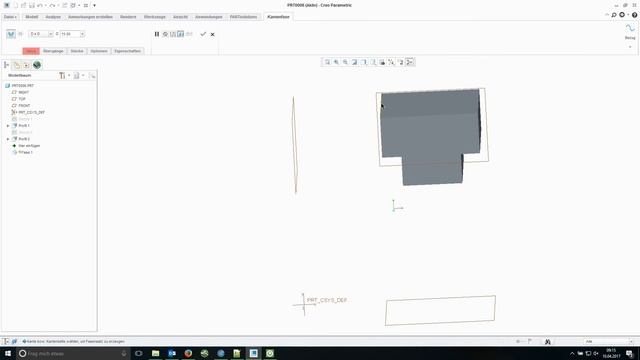Viewport: 640px width, 360px height.
Task: Toggle spin center icon in graphics toolbar
Action: pos(410,62)
